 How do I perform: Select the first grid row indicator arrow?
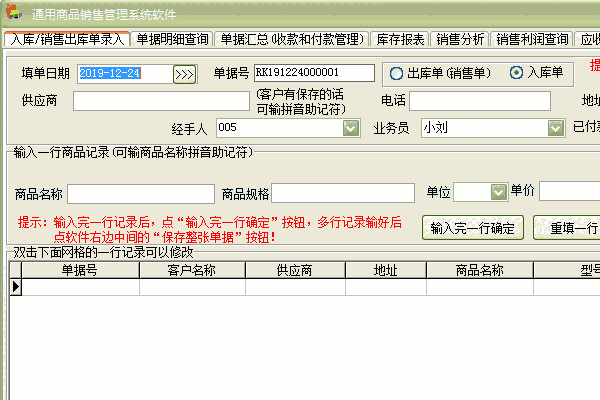point(15,287)
